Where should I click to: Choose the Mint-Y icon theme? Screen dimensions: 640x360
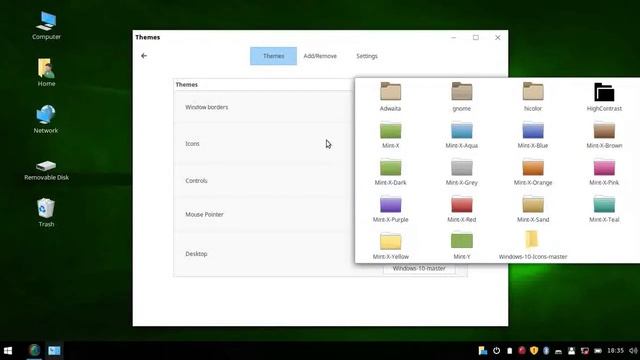462,246
